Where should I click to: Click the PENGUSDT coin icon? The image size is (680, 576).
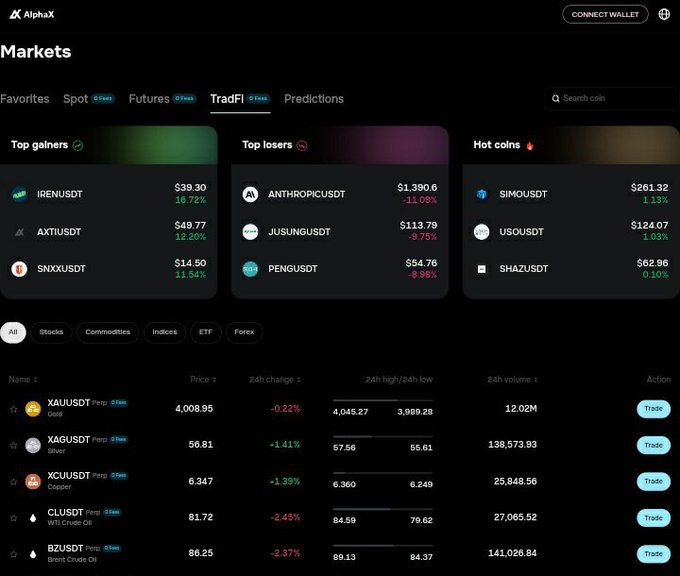click(250, 269)
